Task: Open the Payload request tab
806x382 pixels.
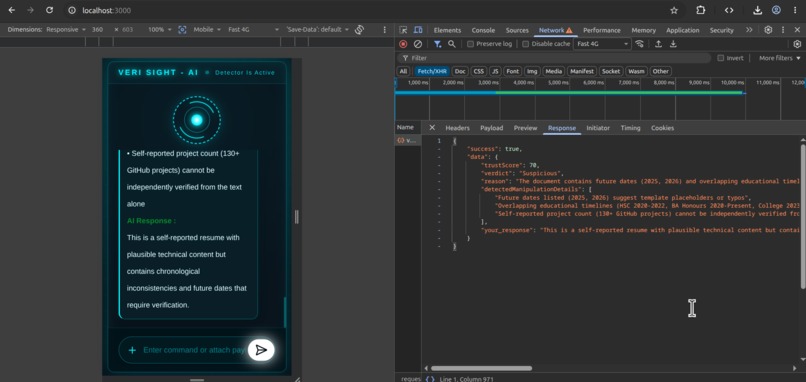Action: coord(491,128)
